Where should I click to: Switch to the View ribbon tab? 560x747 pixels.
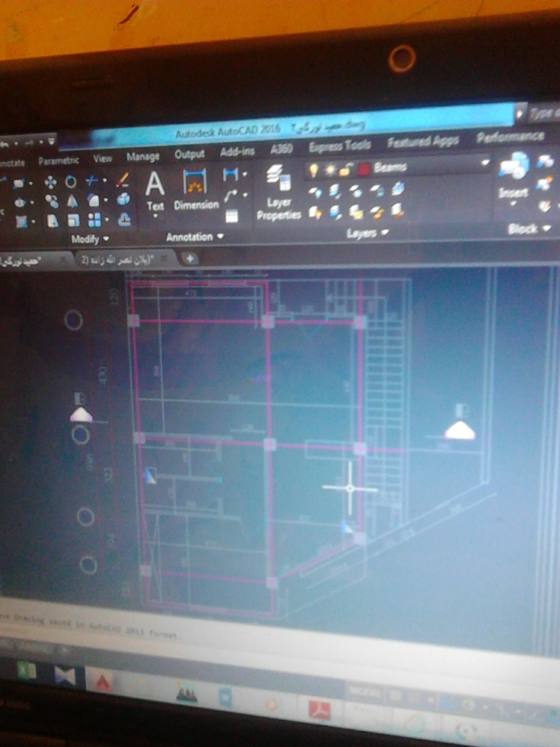103,158
